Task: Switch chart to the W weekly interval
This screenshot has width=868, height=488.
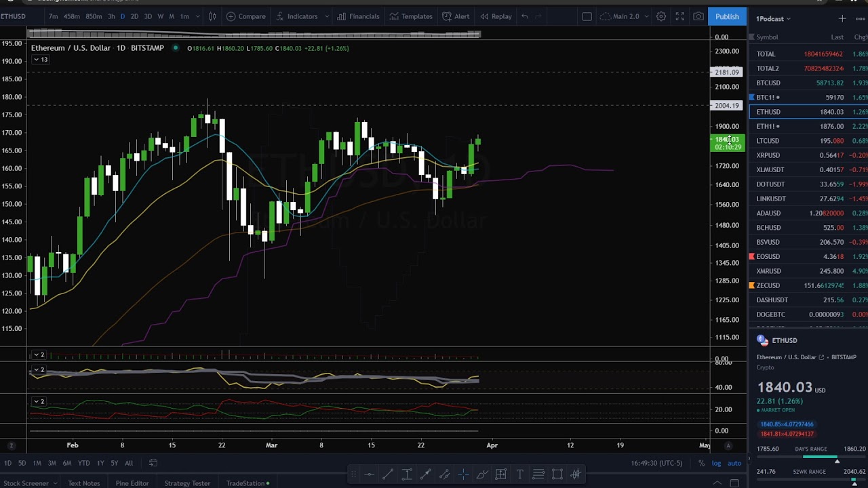Action: tap(160, 16)
